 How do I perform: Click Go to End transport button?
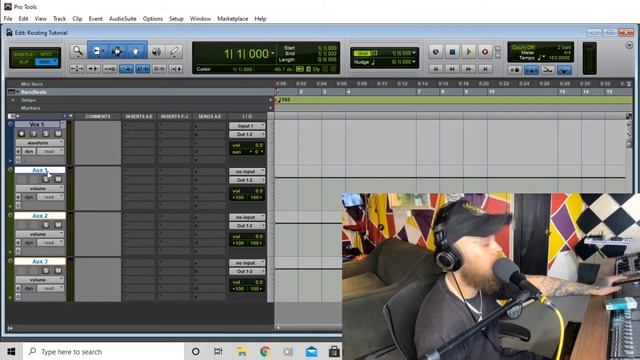click(485, 69)
